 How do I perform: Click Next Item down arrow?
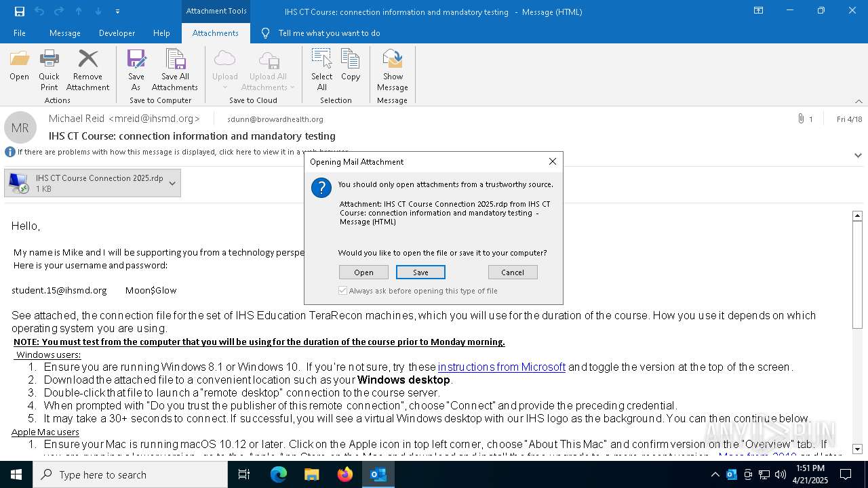[98, 12]
